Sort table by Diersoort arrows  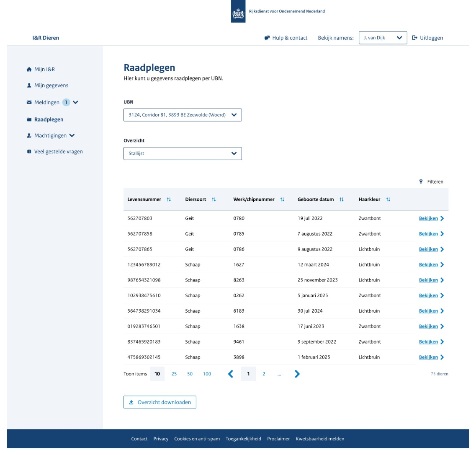click(x=214, y=199)
